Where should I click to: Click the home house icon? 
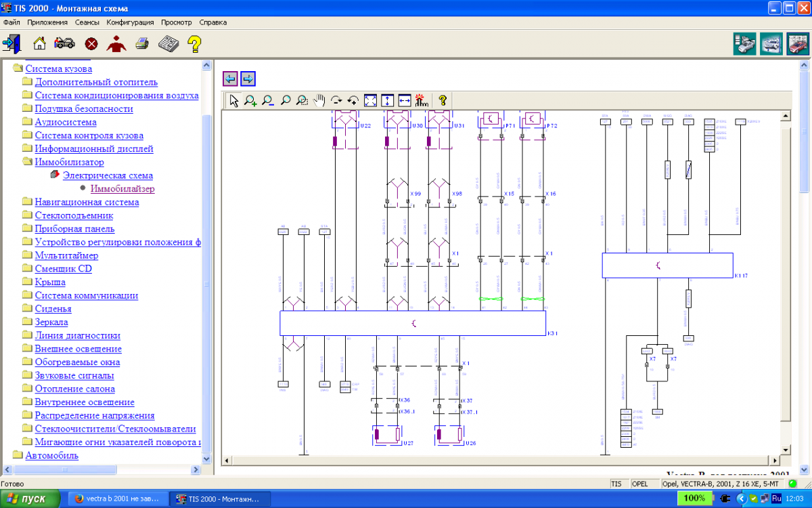click(40, 44)
